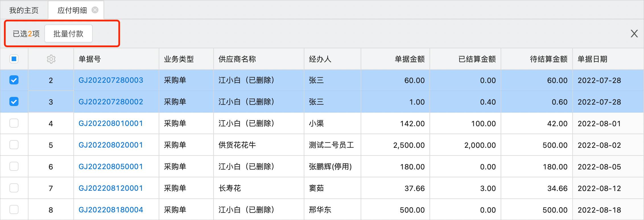Viewport: 644px width, 220px height.
Task: Check the row 4 checkbox
Action: [x=14, y=123]
